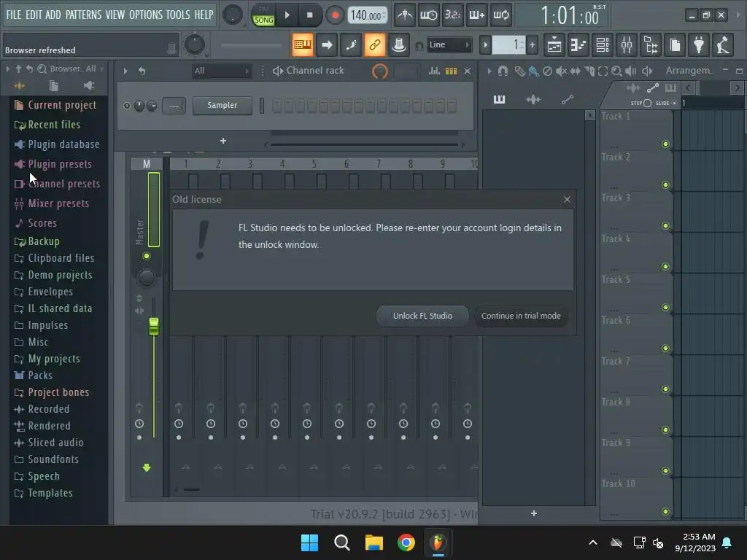The width and height of the screenshot is (747, 560).
Task: Open the playlist menu arrow
Action: [x=489, y=71]
